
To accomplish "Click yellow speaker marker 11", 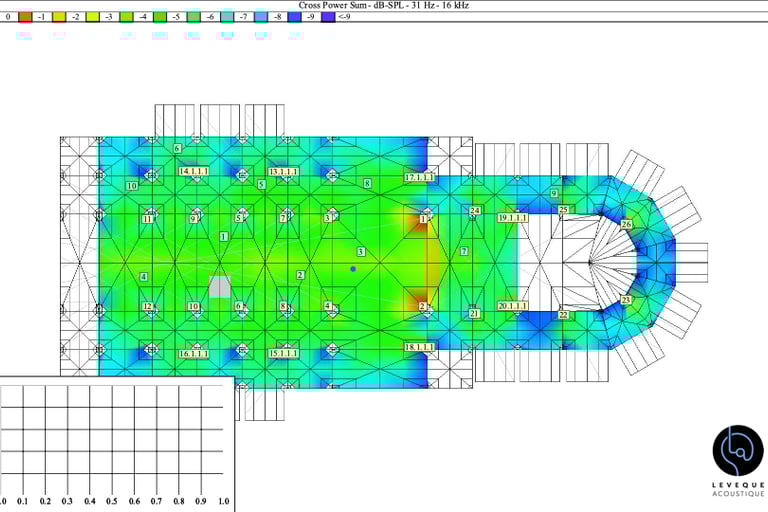I will point(148,219).
